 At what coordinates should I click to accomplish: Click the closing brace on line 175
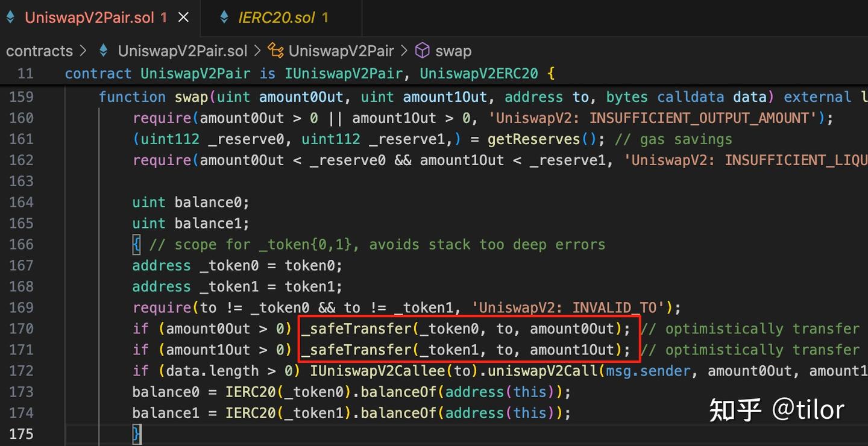(x=137, y=435)
